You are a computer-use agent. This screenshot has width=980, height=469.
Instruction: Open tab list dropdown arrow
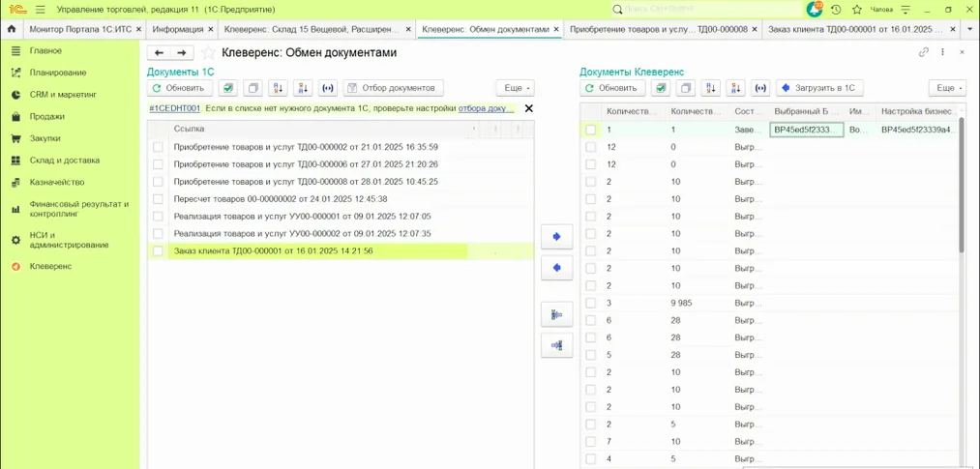coord(970,29)
